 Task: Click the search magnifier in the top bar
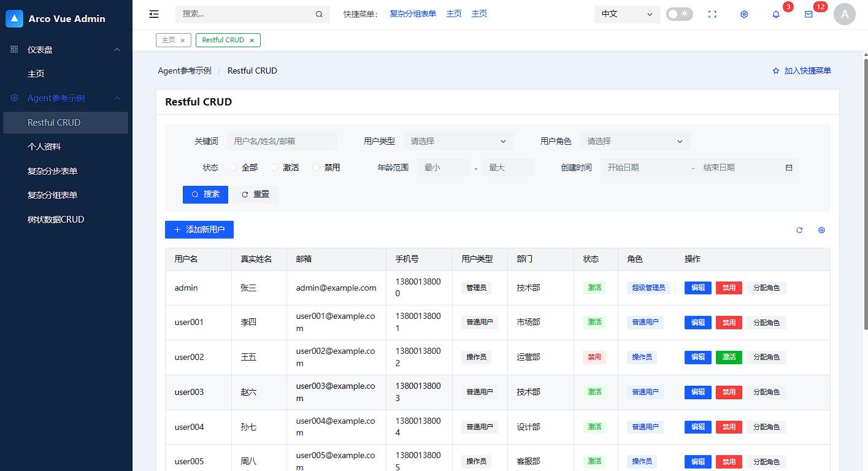(x=318, y=13)
